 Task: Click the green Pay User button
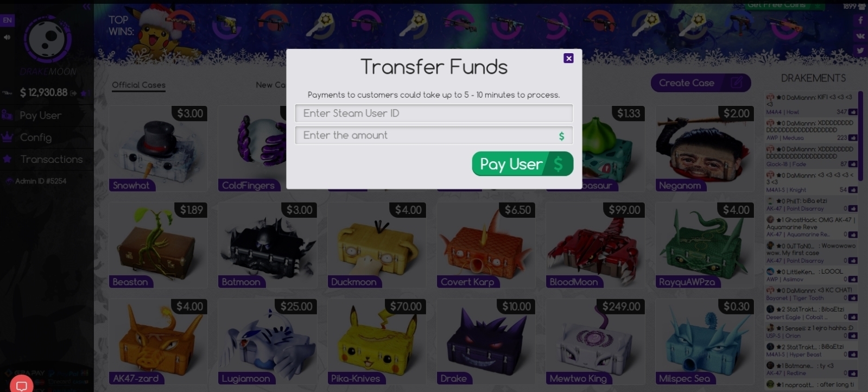[x=522, y=164]
